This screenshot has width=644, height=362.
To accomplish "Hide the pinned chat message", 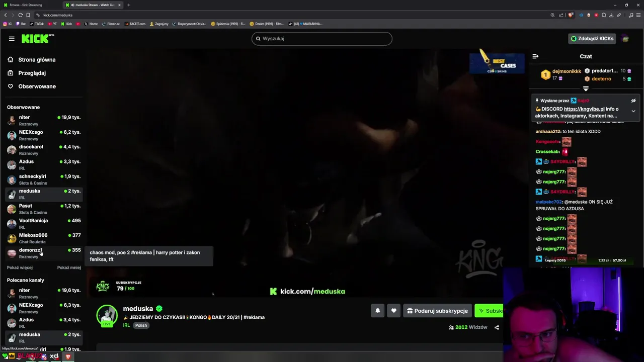I will (633, 101).
